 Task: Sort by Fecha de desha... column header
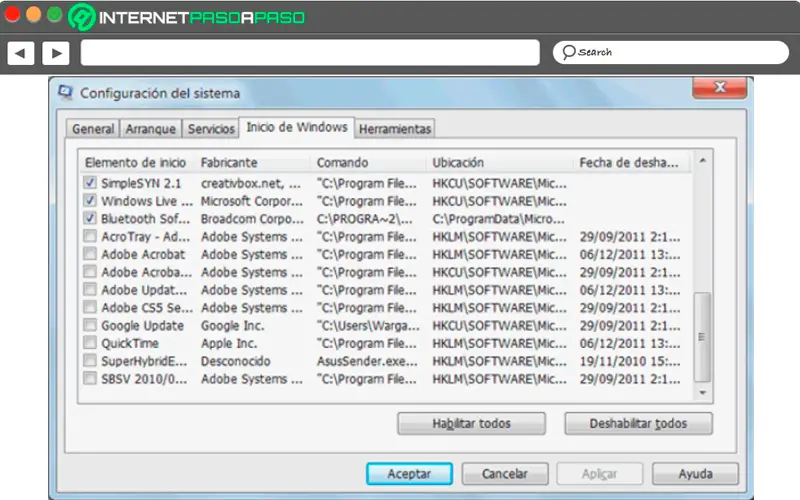click(x=632, y=163)
